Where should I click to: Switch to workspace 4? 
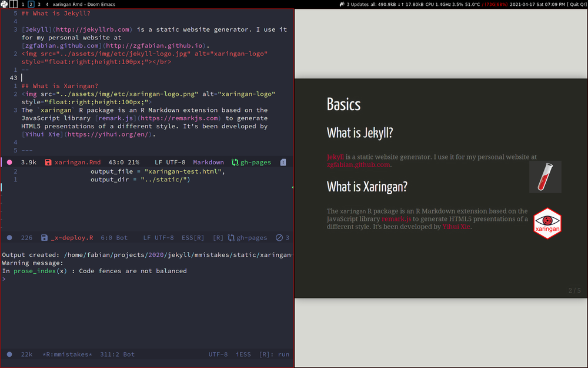[47, 4]
